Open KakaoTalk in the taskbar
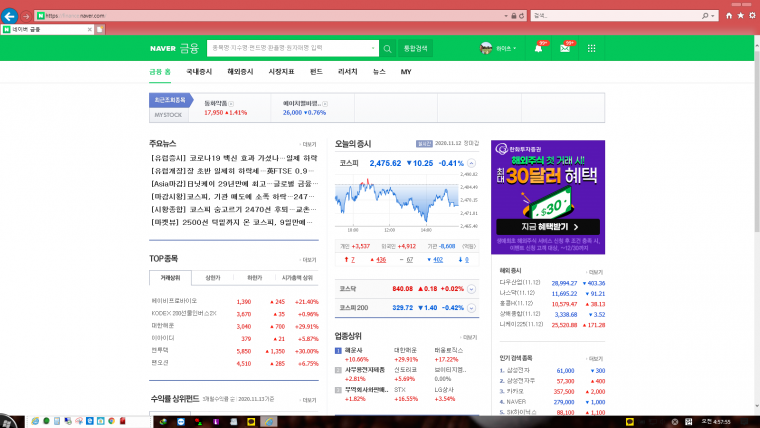Viewport: 760px width, 428px height. point(251,422)
